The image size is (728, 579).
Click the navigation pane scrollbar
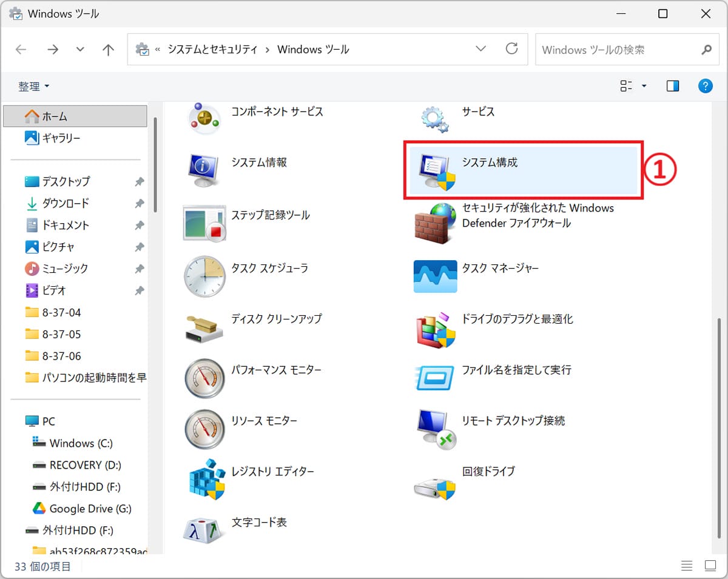[156, 164]
